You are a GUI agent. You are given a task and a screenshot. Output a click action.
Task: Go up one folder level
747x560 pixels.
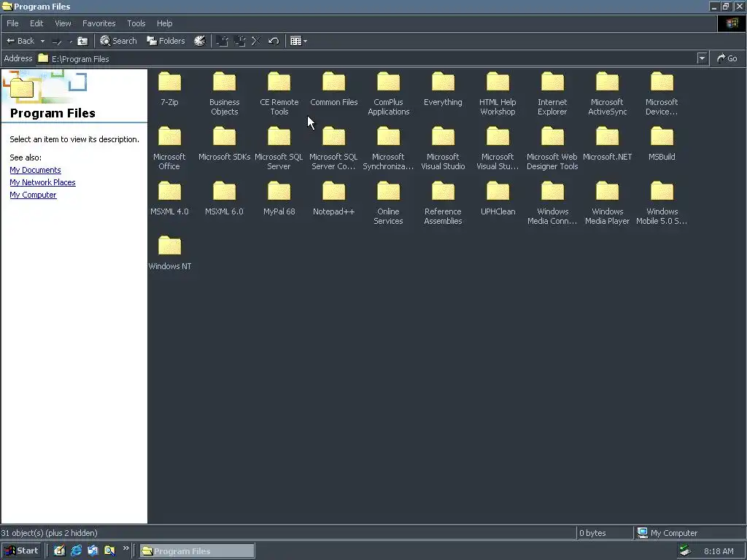click(82, 41)
